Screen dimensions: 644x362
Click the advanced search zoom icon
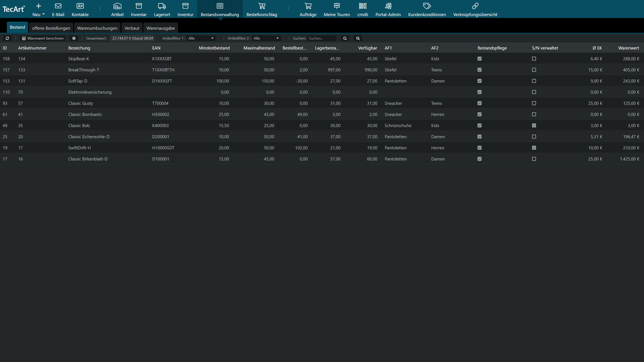point(358,38)
